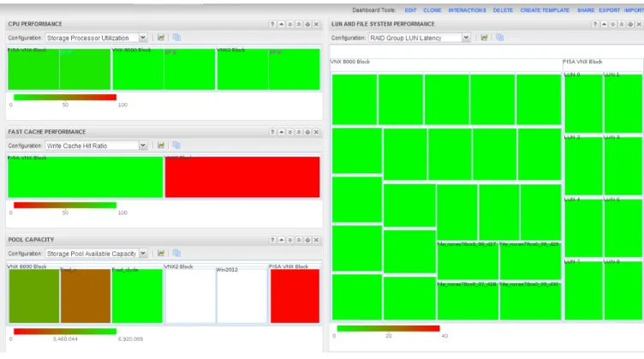
Task: Select LUN 4 cell in LUN heatmap
Action: point(583,228)
